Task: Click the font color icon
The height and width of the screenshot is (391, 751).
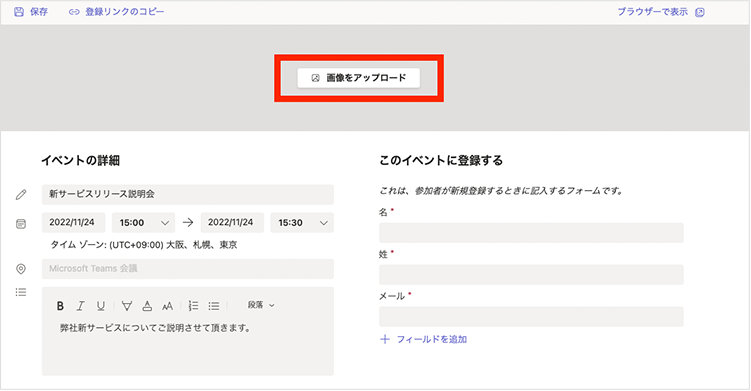Action: [x=147, y=306]
